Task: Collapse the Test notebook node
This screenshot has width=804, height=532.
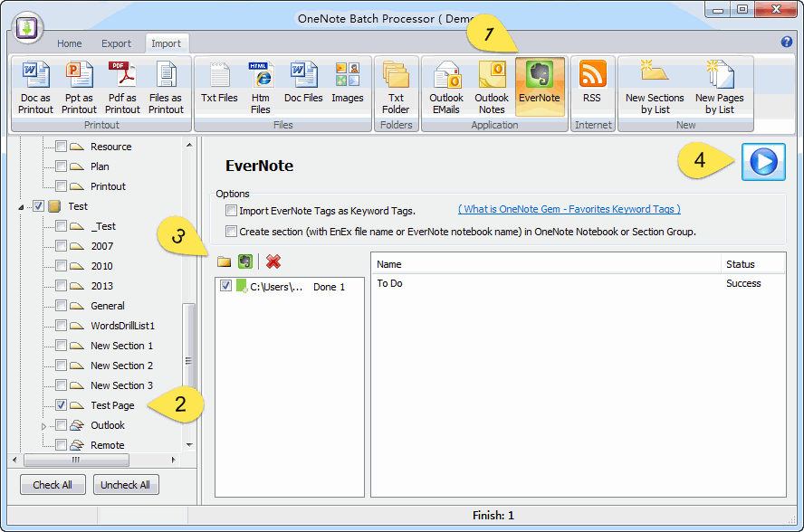Action: pos(21,205)
